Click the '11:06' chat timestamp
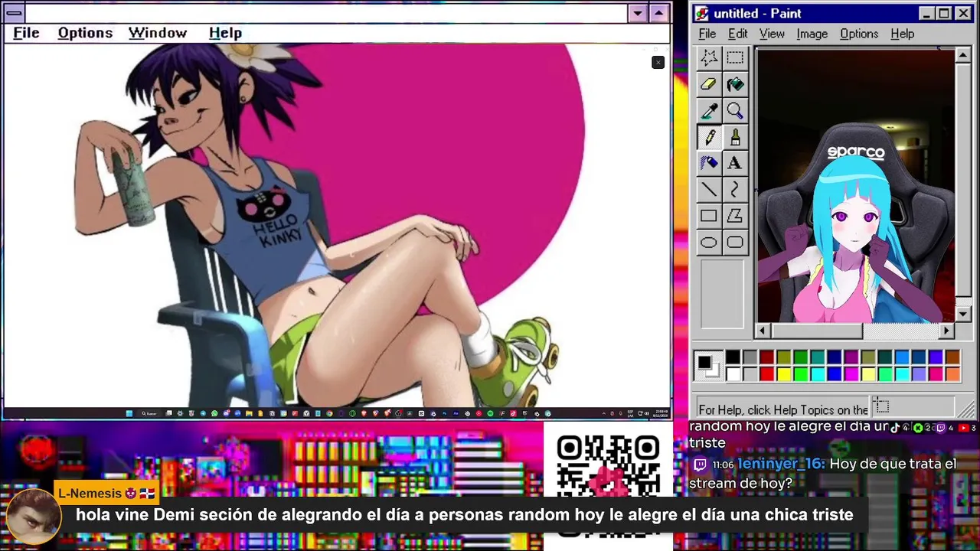 tap(723, 465)
